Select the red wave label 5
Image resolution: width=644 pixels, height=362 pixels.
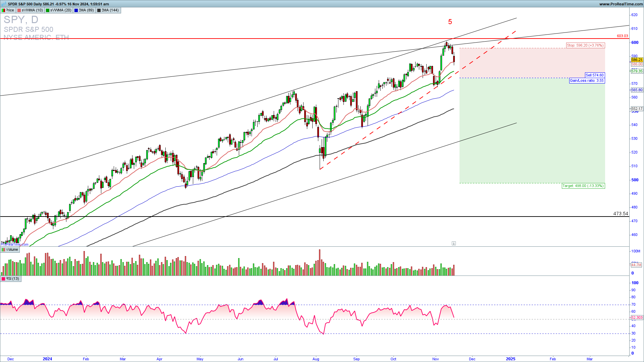coord(450,22)
